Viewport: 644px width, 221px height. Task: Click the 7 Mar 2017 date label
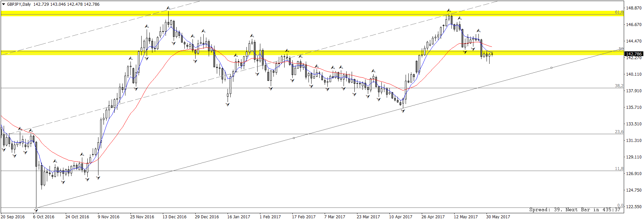click(335, 217)
